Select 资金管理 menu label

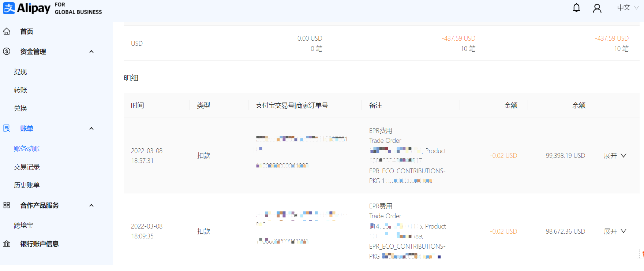point(33,52)
